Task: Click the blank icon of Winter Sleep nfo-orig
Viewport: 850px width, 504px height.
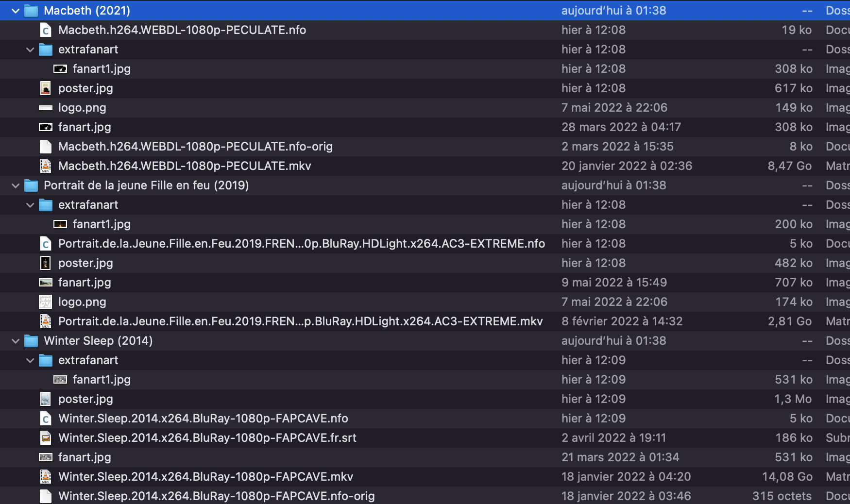Action: click(x=46, y=496)
